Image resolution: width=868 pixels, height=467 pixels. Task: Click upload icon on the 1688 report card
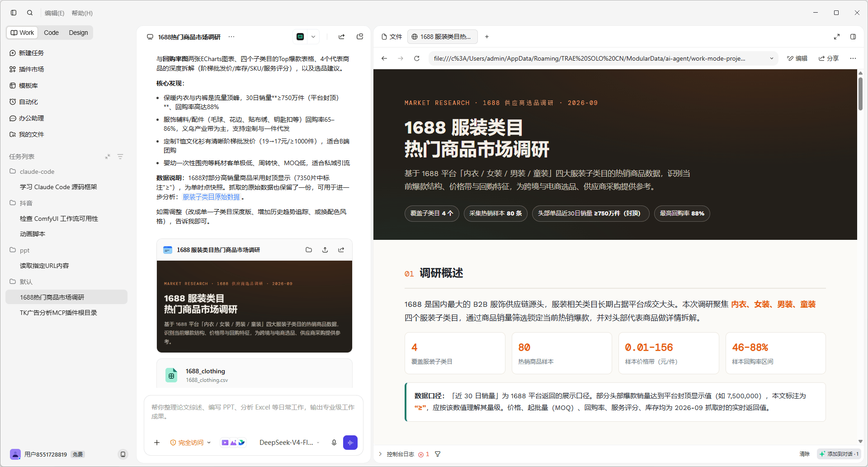325,250
